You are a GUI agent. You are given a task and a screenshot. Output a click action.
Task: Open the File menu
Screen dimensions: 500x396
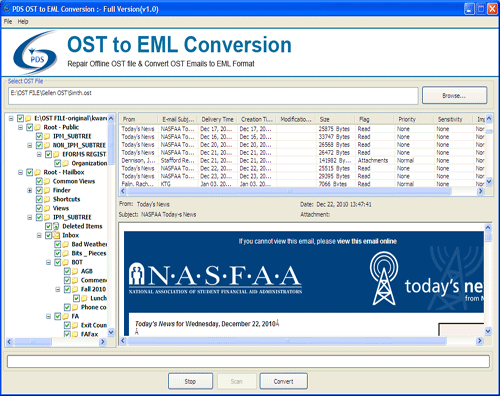[8, 22]
